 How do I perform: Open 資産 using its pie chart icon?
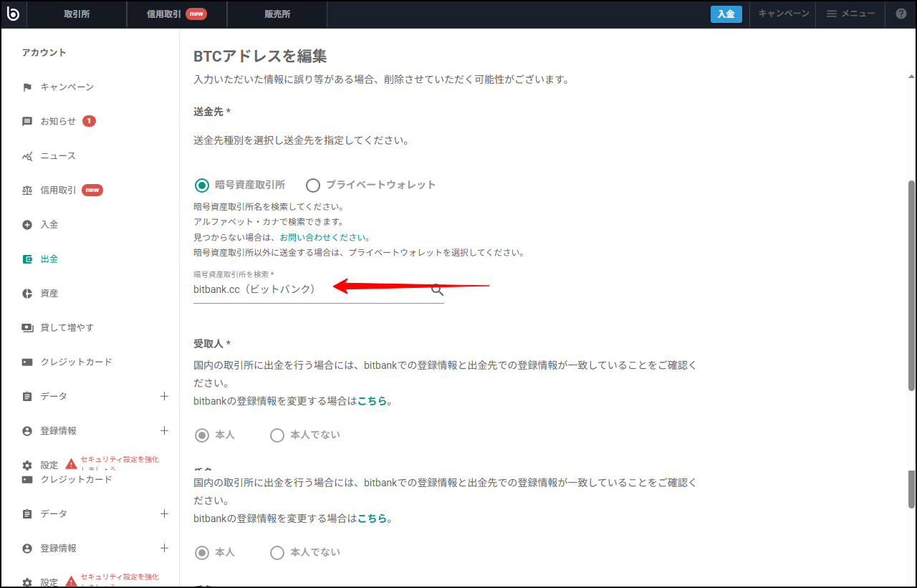(27, 294)
